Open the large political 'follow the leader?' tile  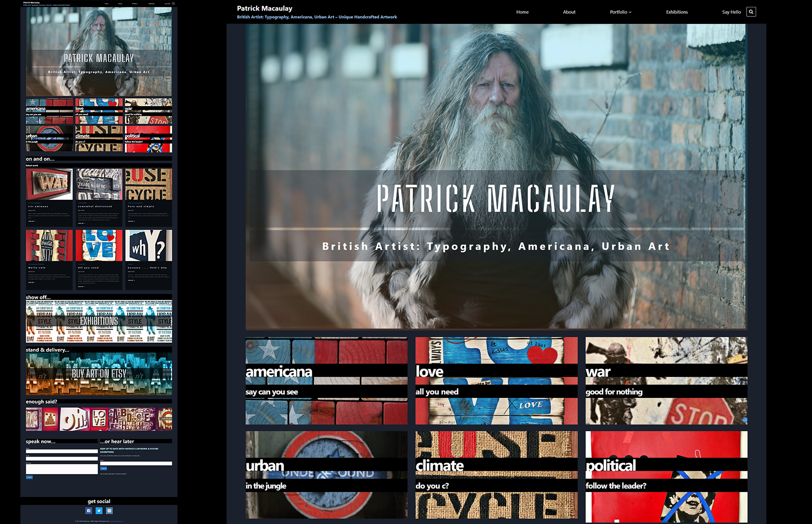pos(666,475)
